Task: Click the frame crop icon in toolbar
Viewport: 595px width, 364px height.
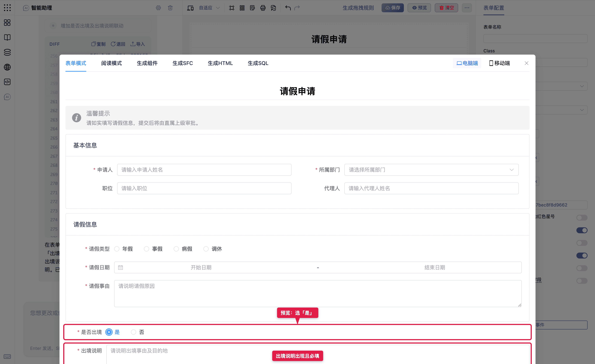Action: [231, 8]
